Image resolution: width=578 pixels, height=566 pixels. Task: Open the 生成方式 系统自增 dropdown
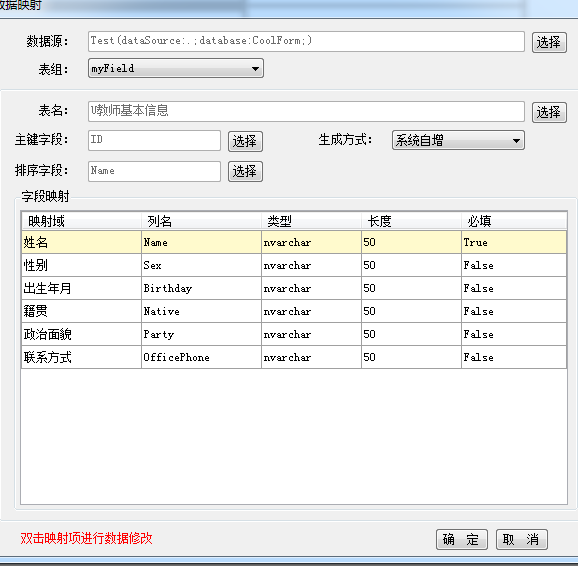coord(458,140)
